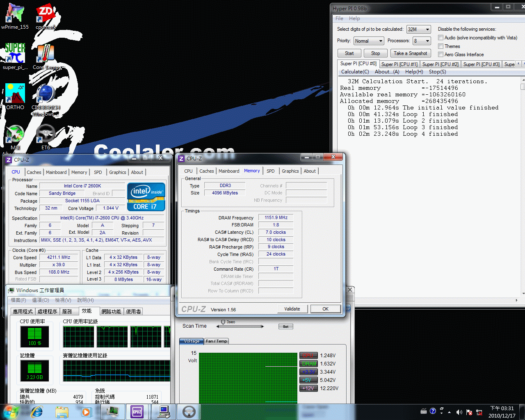Switch to Super PI [CPU #1] tab

click(x=399, y=64)
